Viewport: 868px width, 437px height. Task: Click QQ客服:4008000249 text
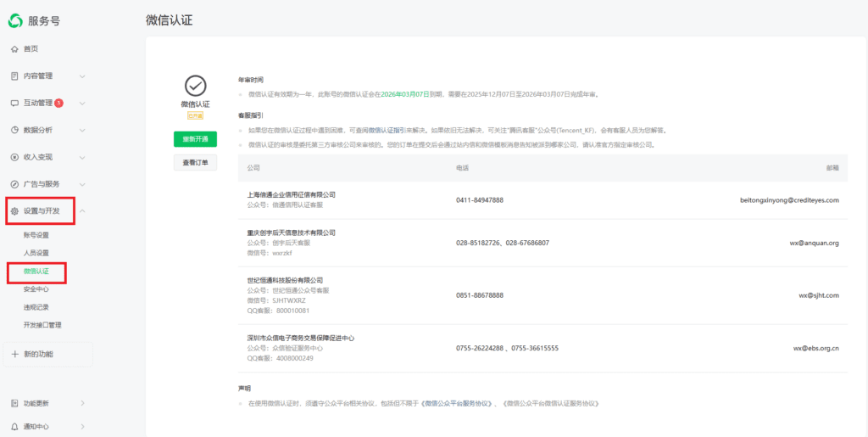(x=280, y=358)
